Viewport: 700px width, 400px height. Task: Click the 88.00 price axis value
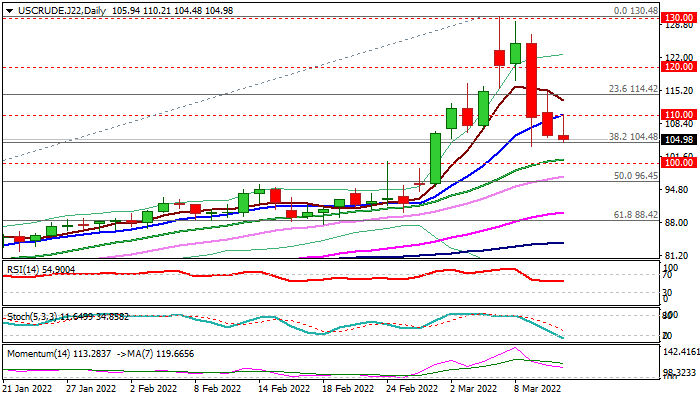click(x=679, y=223)
